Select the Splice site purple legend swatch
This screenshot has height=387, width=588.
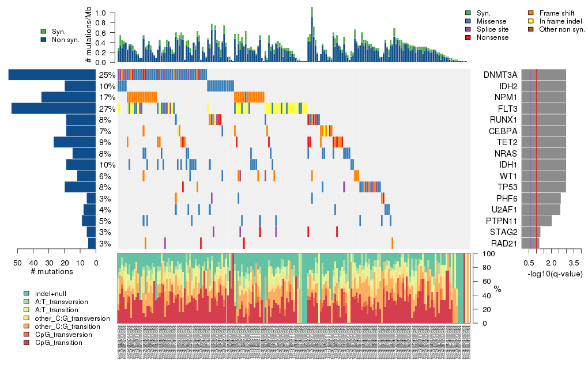(468, 29)
